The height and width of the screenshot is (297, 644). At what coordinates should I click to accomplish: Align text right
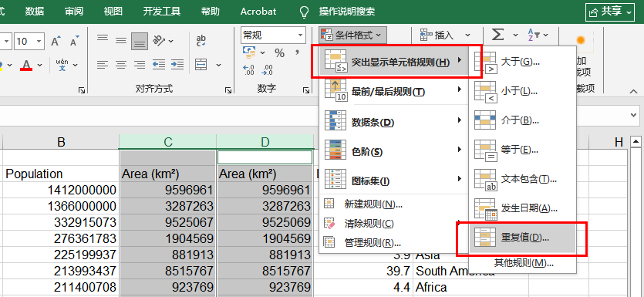pyautogui.click(x=140, y=65)
